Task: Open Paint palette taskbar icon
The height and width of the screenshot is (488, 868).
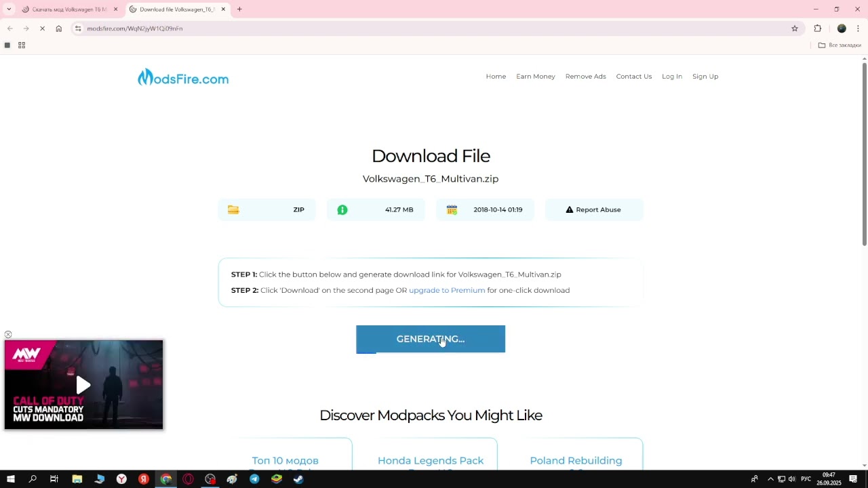Action: 233,479
